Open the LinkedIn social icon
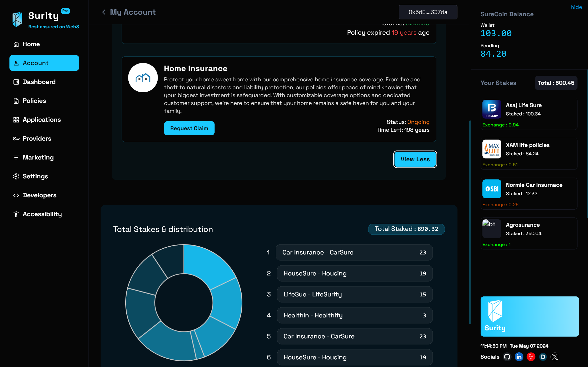 [519, 357]
